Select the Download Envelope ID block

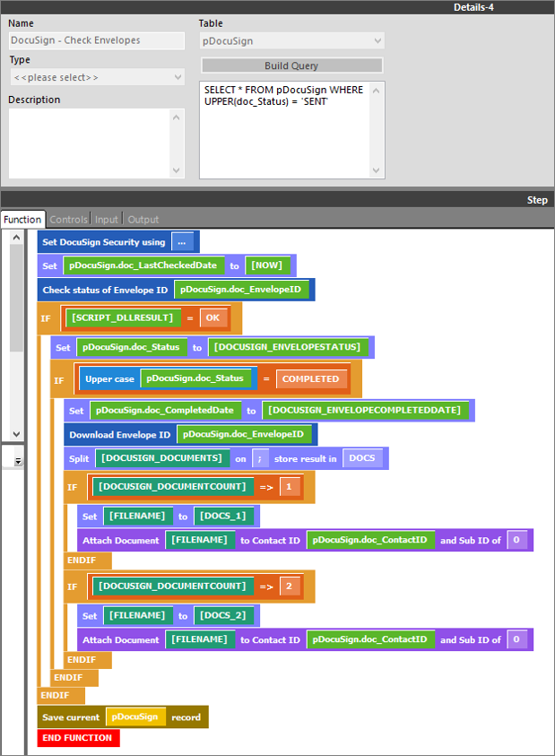190,434
